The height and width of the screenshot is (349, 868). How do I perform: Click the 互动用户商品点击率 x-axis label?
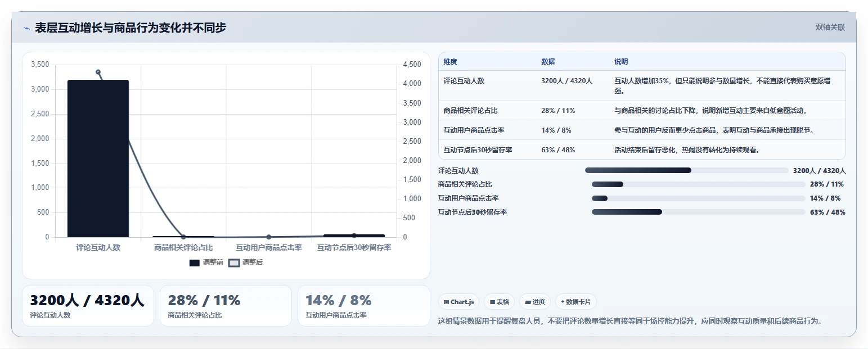pos(269,247)
